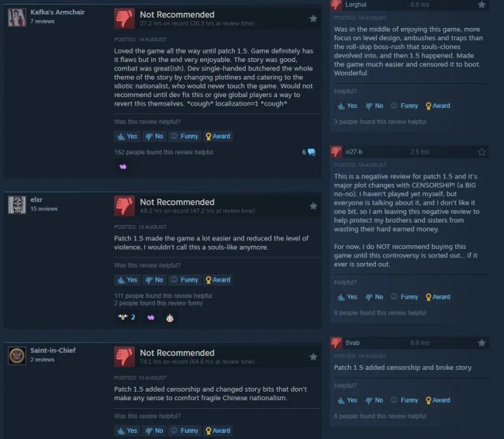Mark Lorghul's review as Funny

[404, 105]
